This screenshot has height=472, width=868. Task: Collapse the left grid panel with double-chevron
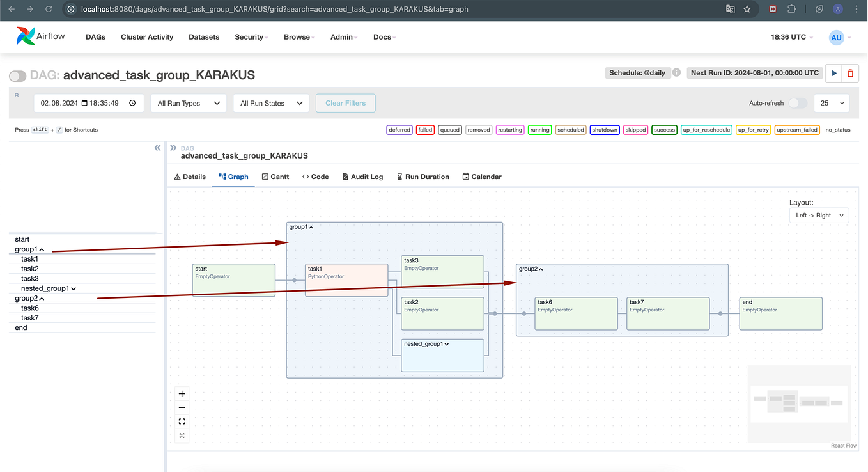click(157, 148)
